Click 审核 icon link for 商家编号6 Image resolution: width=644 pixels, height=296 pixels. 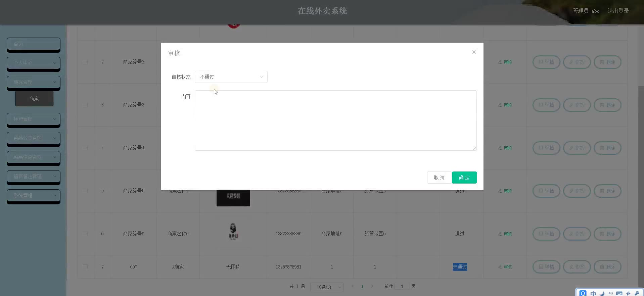point(505,234)
